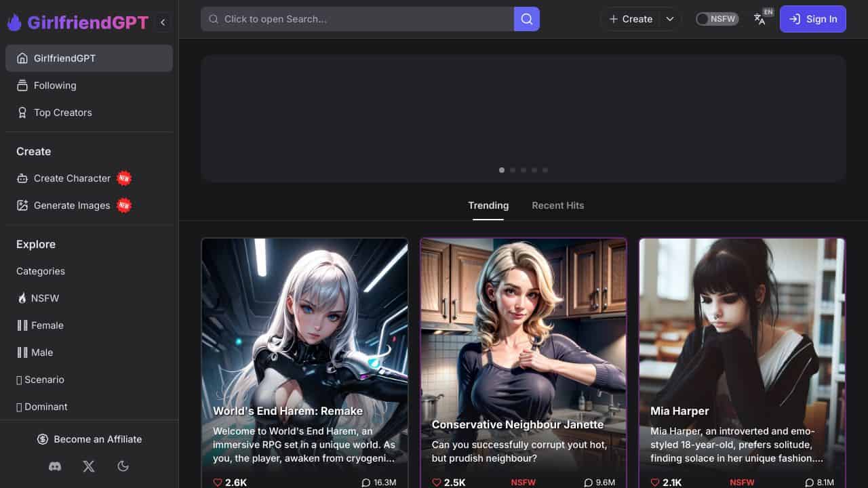The image size is (868, 488).
Task: Like Mia Harper with the 2.1K heart
Action: coord(655,483)
